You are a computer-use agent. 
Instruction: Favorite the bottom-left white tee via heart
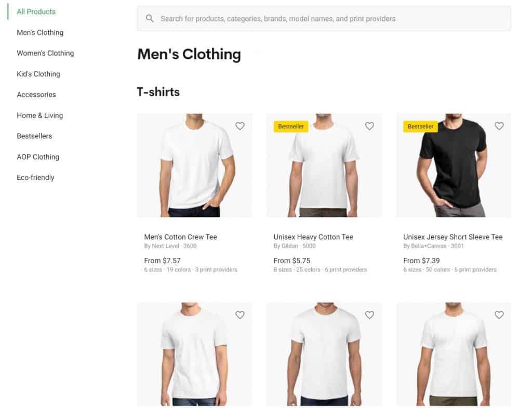240,315
